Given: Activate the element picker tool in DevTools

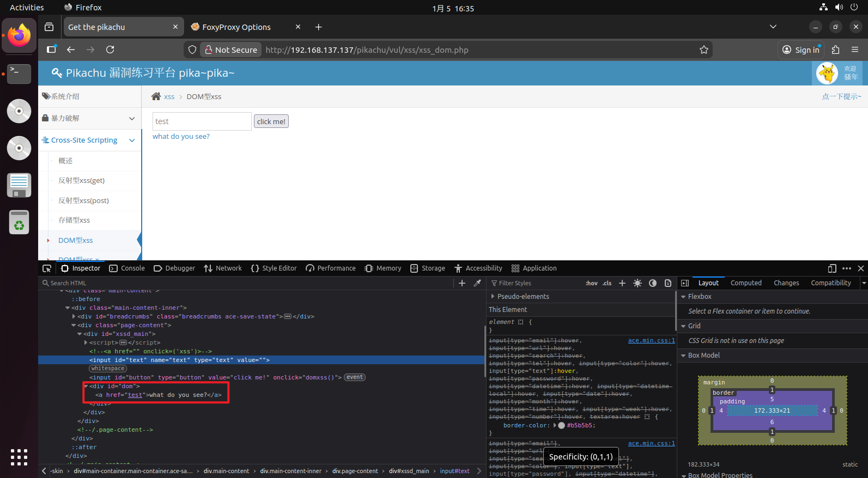Looking at the screenshot, I should (47, 268).
